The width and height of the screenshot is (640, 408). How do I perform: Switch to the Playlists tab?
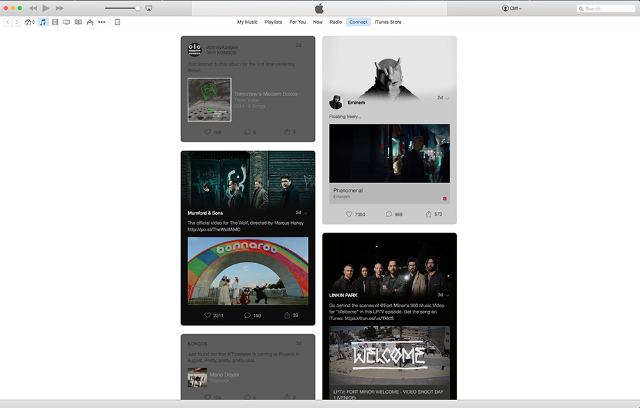coord(273,22)
